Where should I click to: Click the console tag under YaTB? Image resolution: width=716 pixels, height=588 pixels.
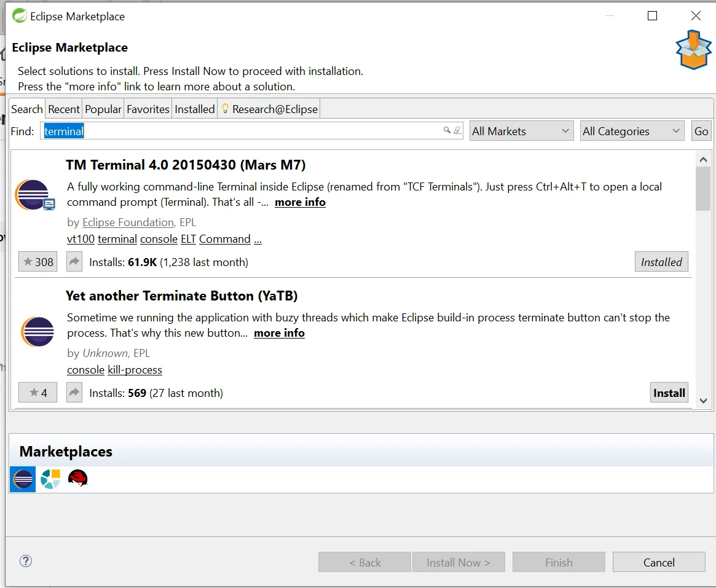[86, 370]
